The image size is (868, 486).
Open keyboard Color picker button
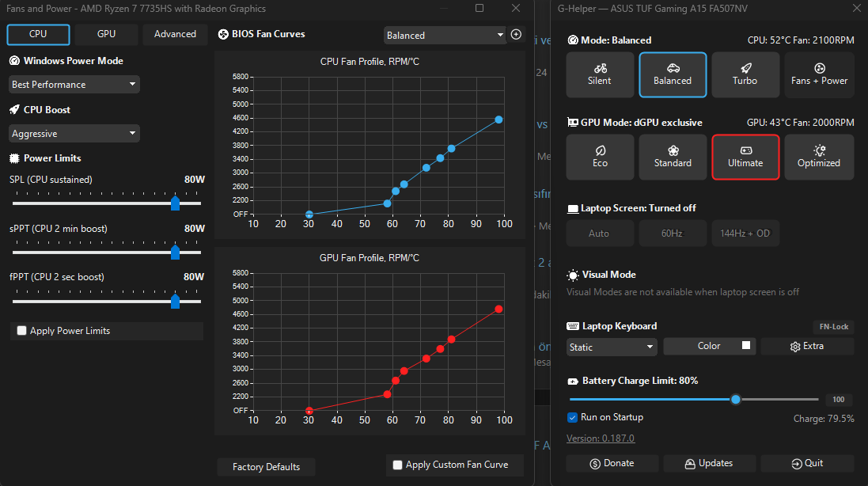[x=709, y=346]
